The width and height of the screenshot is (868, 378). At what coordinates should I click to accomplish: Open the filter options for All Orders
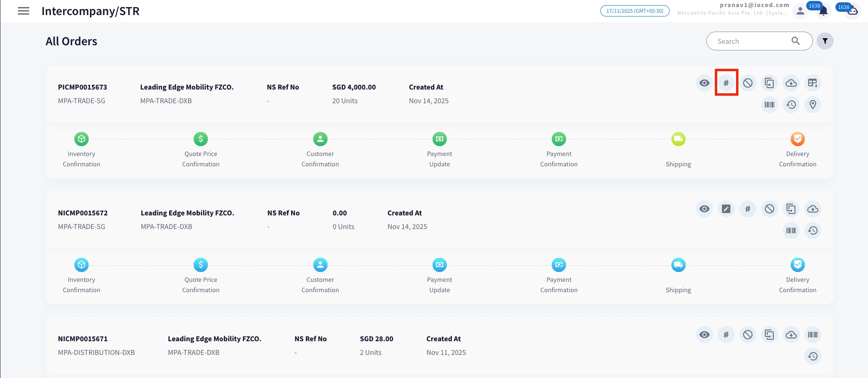click(825, 41)
